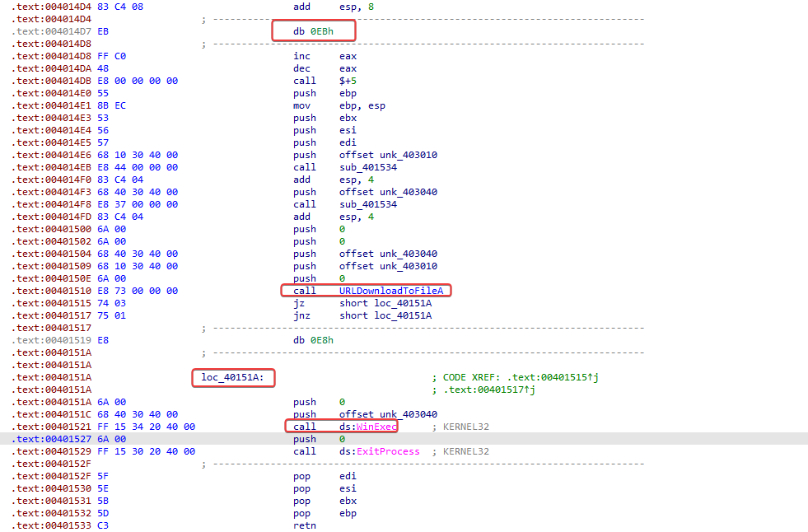The height and width of the screenshot is (532, 808).
Task: Click unk_403010 on the line at 00401509
Action: click(409, 266)
